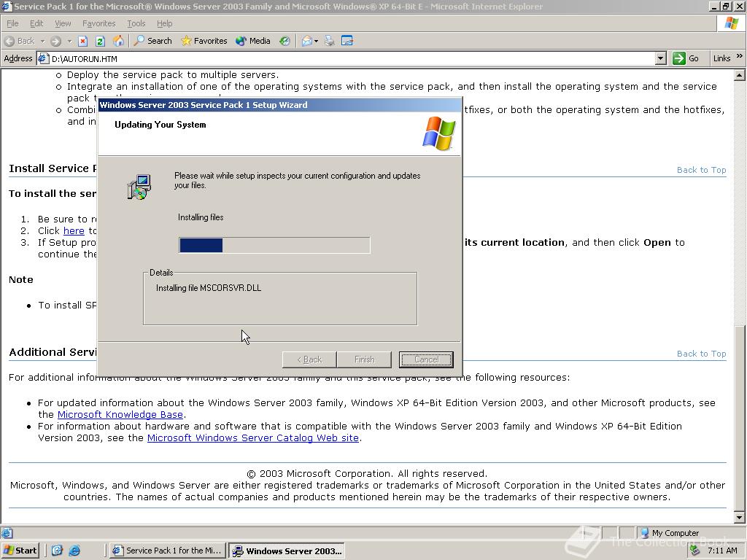Image resolution: width=747 pixels, height=560 pixels.
Task: Open the Tools menu
Action: [x=136, y=23]
